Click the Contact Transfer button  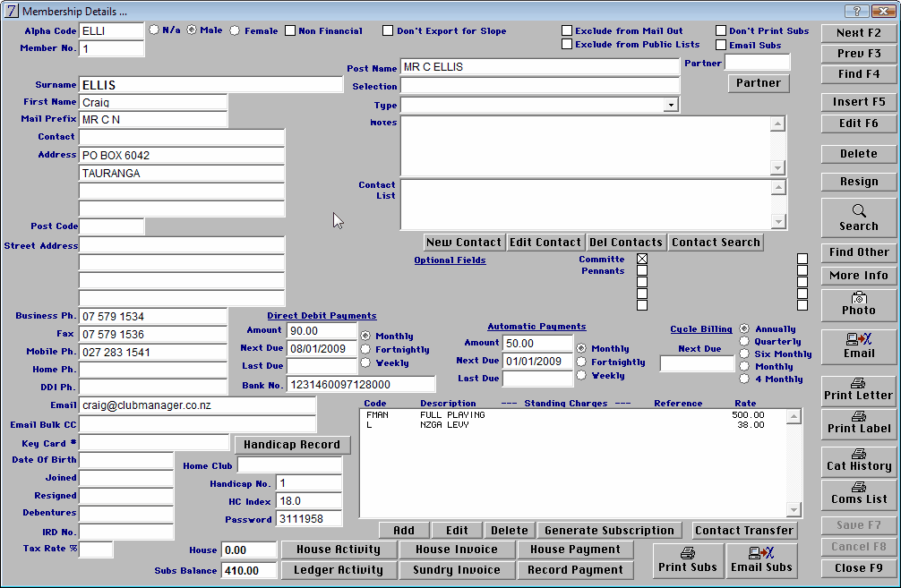pos(744,531)
